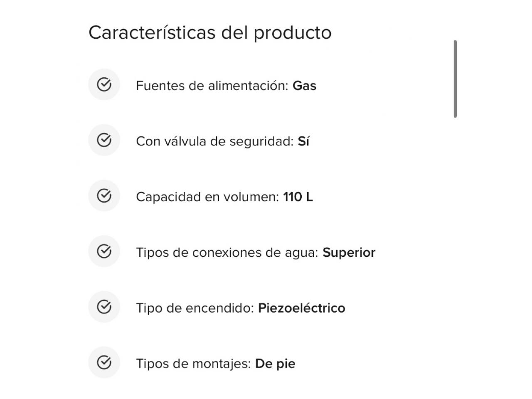Click the Tipos de conexiones de agua label
Viewport: 532px width, 399px height.
[x=227, y=253]
